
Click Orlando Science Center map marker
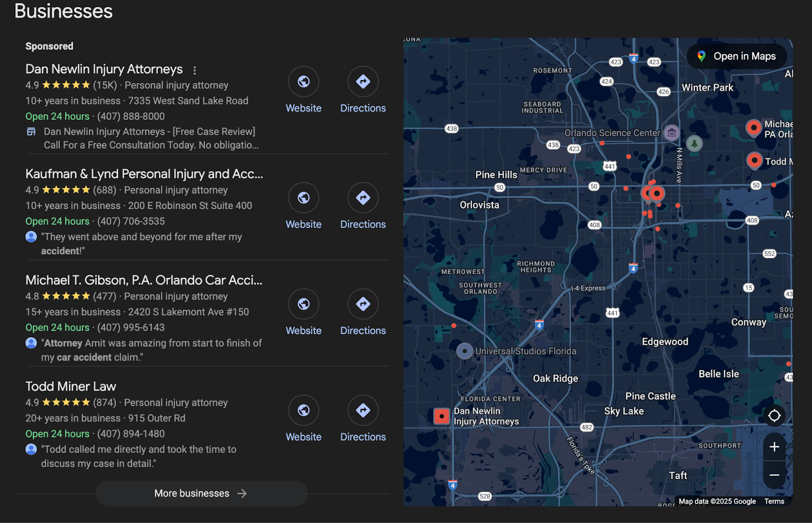[x=671, y=133]
